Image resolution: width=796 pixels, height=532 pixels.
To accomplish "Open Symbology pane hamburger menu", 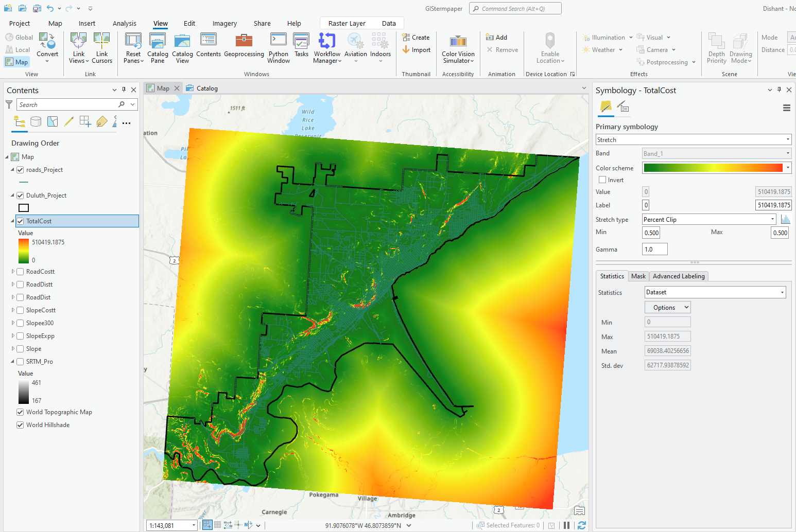I will [786, 108].
